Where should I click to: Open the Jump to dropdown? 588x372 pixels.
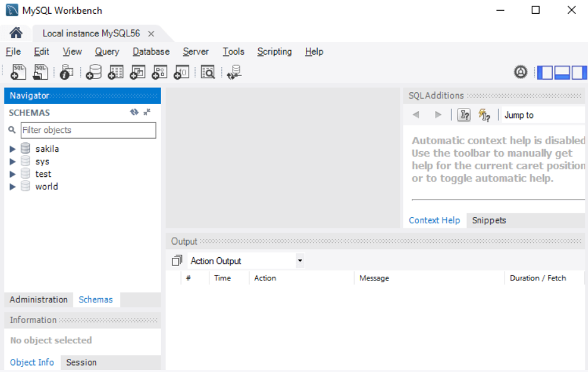(543, 115)
